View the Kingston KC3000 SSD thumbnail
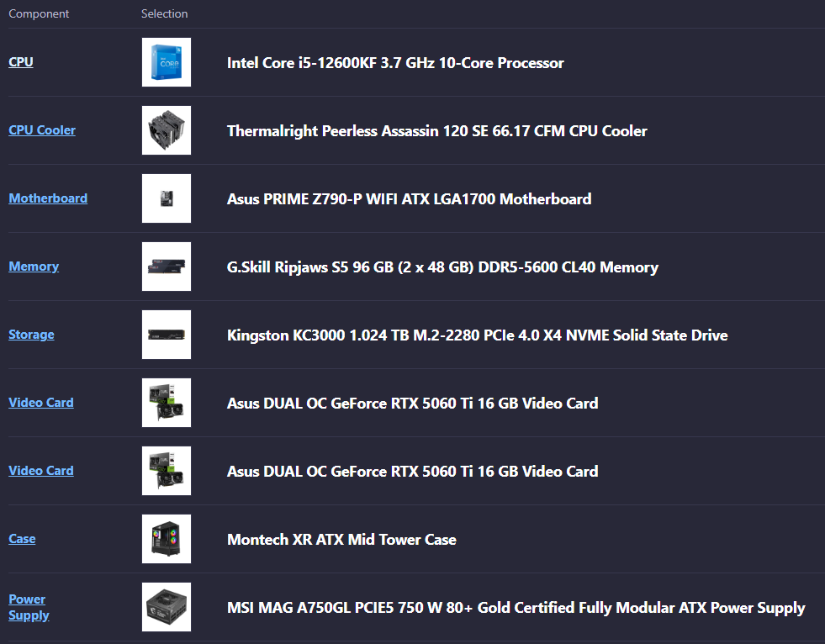 167,335
